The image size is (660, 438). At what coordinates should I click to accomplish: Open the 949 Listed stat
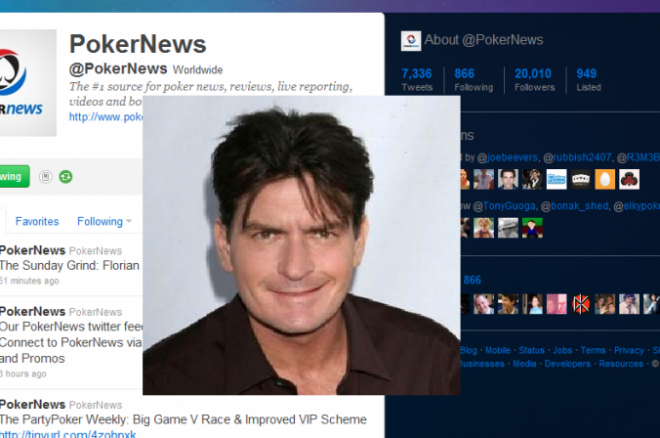pos(588,80)
